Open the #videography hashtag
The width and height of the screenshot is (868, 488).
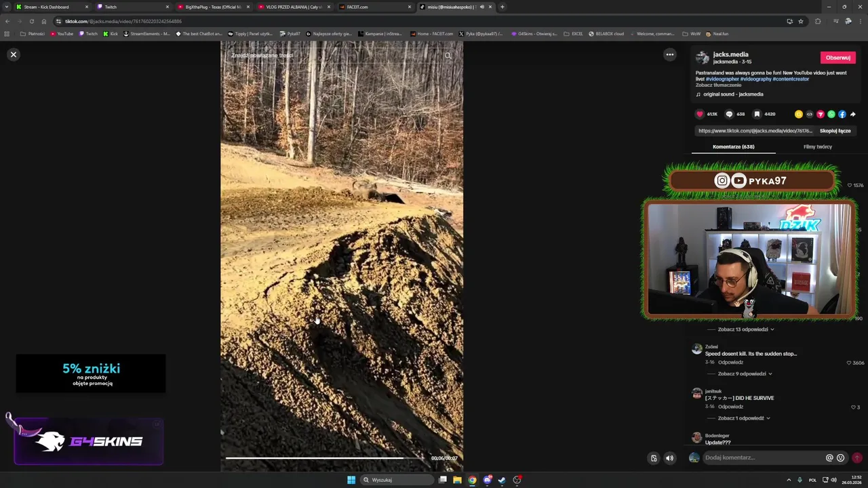point(755,79)
